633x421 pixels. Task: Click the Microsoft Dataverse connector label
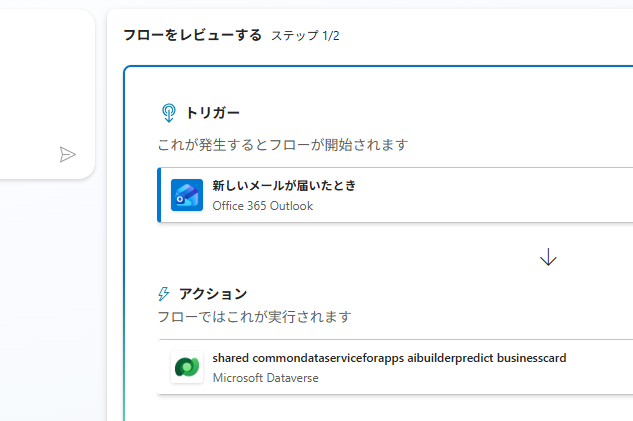[x=262, y=378]
